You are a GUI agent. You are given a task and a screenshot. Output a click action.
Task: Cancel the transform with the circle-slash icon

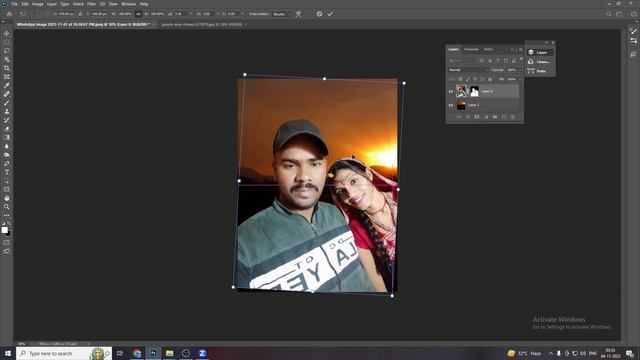319,14
